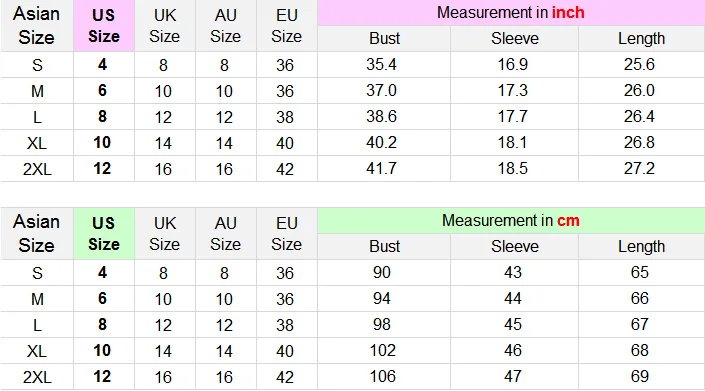This screenshot has height=391, width=705.
Task: Select Bust value 106 in cm table
Action: coord(383,376)
